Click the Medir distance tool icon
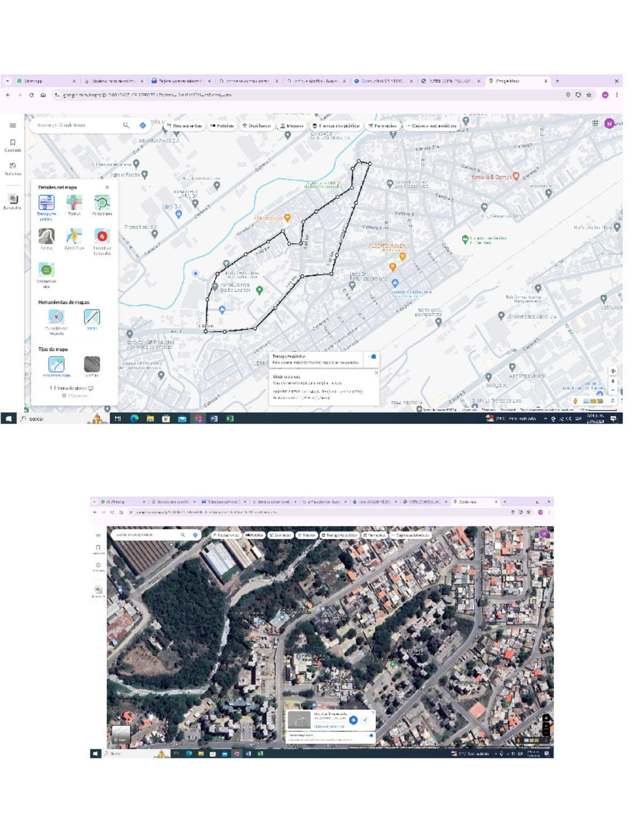 click(x=92, y=317)
